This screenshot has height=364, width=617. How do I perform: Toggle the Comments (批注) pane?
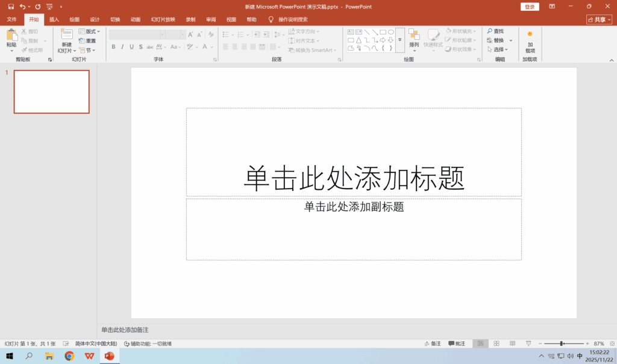457,344
